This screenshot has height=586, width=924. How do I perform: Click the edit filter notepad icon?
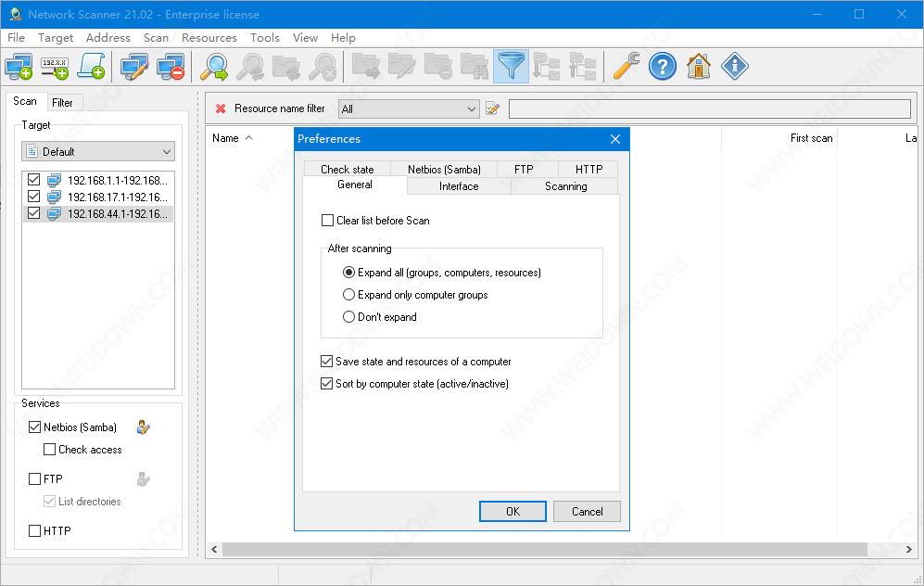493,108
